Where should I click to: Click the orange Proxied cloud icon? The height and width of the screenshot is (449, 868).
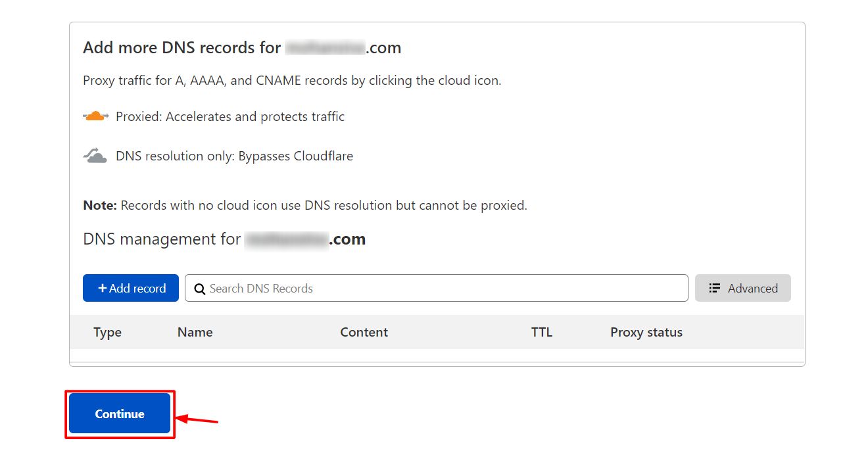tap(96, 116)
